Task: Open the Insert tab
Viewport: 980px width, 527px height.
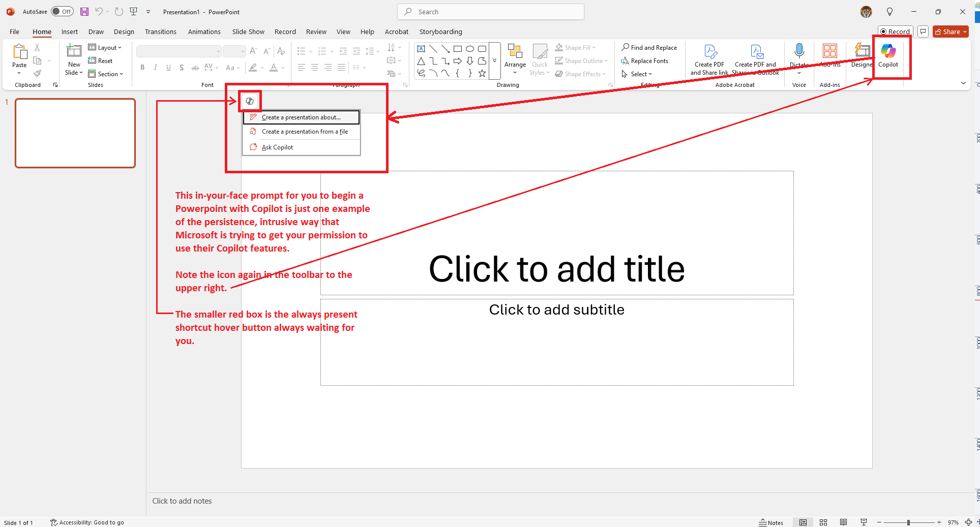Action: [x=70, y=32]
